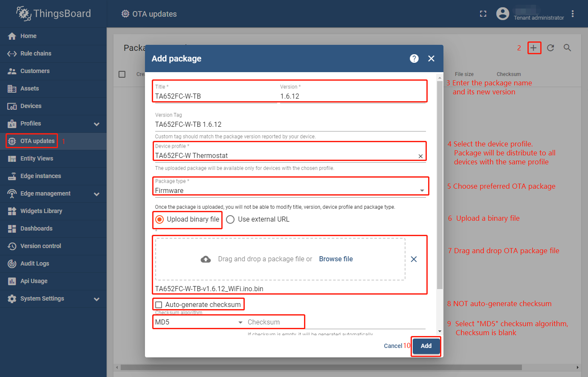Click the Dashboards icon

pos(12,228)
